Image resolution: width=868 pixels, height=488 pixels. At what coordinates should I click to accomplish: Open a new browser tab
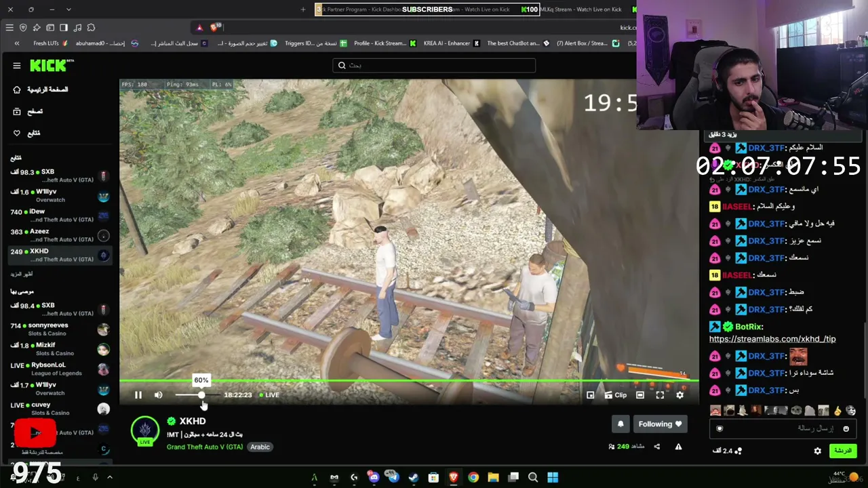click(x=303, y=9)
